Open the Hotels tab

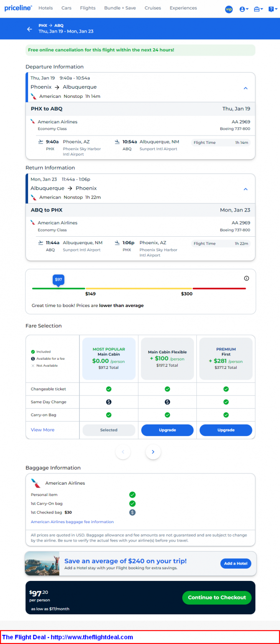click(46, 8)
